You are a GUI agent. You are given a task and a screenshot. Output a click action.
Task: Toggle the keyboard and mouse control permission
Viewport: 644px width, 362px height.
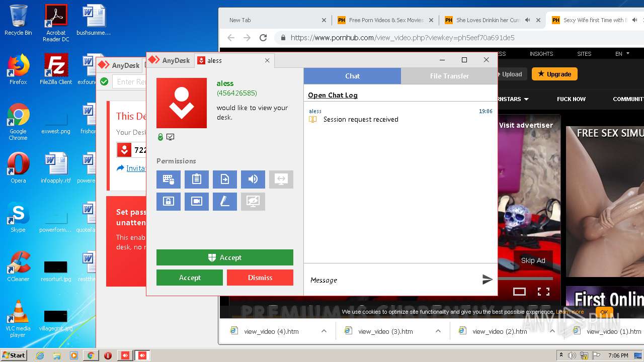(169, 179)
